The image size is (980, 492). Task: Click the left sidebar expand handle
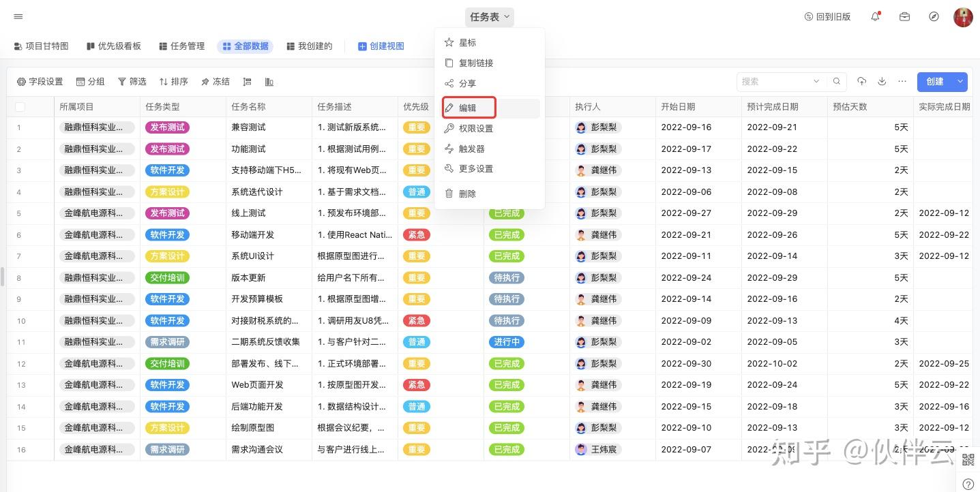[x=2, y=277]
